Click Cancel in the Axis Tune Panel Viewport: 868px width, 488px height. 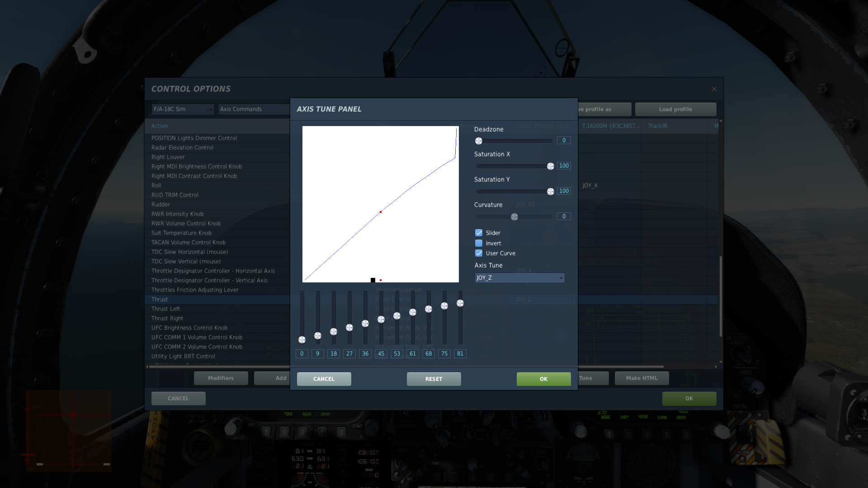pyautogui.click(x=324, y=379)
